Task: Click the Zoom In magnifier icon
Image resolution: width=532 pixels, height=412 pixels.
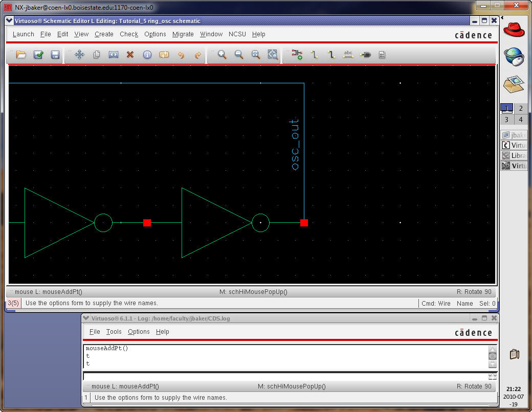Action: pyautogui.click(x=222, y=55)
